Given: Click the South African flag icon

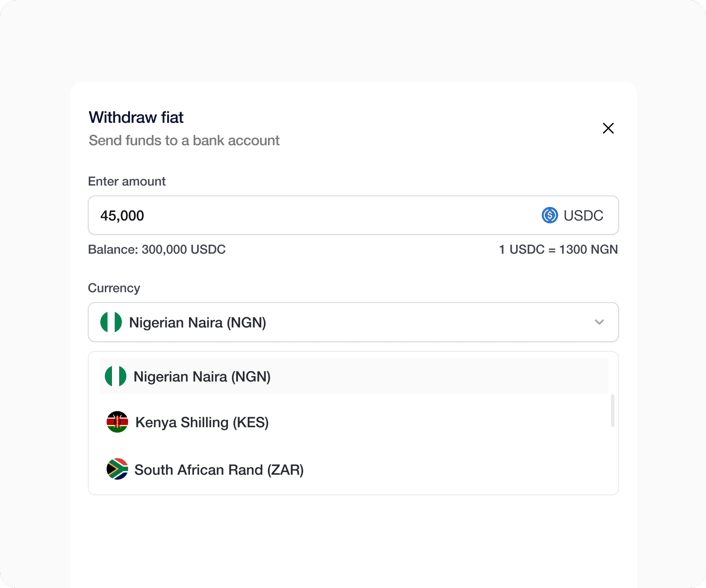Looking at the screenshot, I should (117, 469).
